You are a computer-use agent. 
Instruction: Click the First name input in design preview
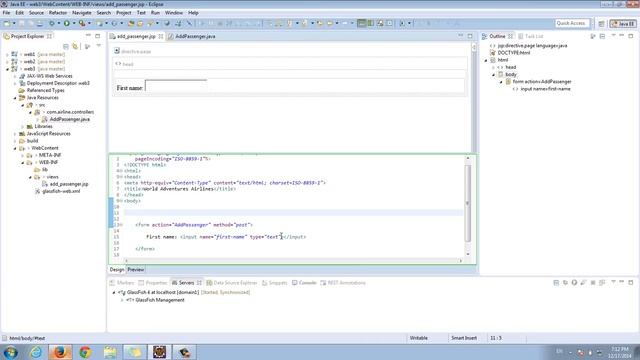coord(176,86)
